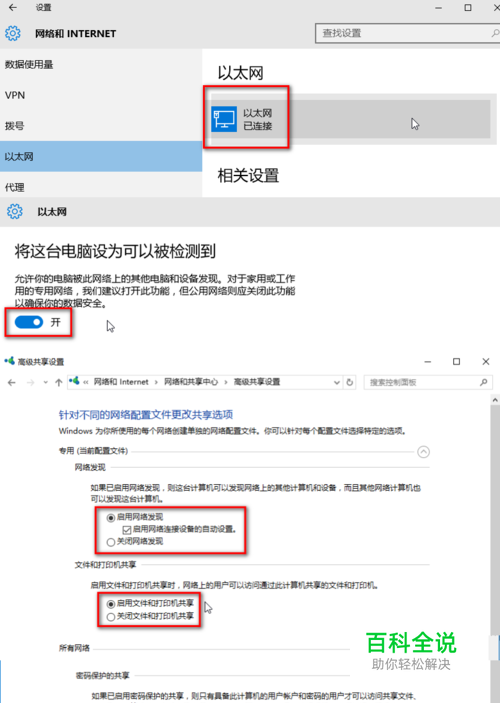Go back using the Settings back arrow
This screenshot has height=703, width=500.
click(x=13, y=8)
